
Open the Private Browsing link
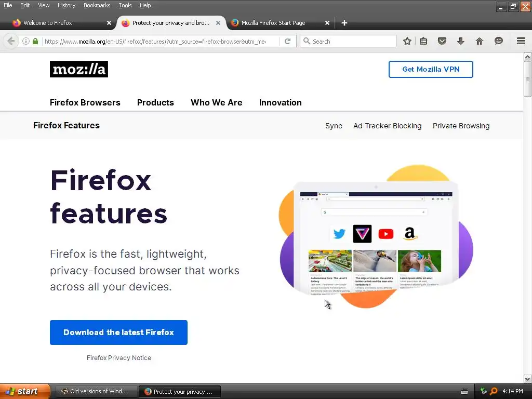pyautogui.click(x=461, y=126)
